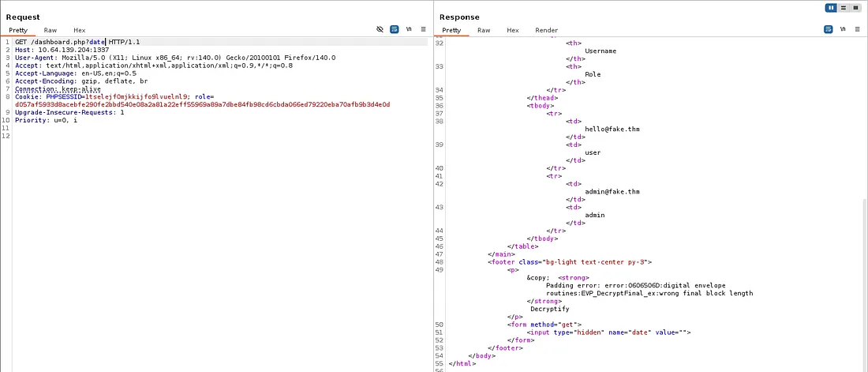Open Response Render tab
The height and width of the screenshot is (372, 868).
click(546, 30)
